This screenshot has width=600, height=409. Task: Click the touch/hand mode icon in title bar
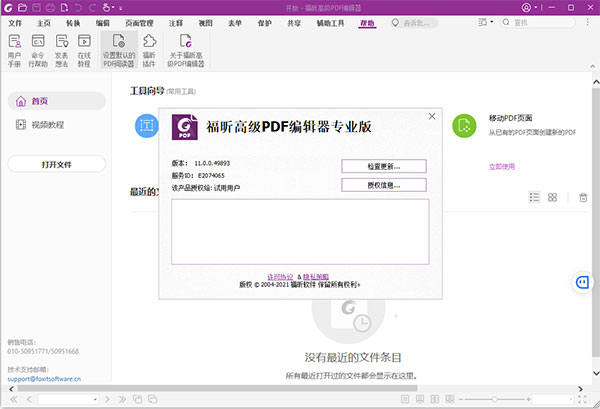[x=107, y=7]
